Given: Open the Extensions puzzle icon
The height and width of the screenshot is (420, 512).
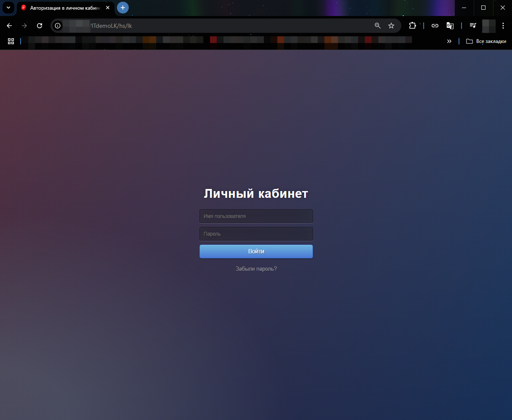Looking at the screenshot, I should pyautogui.click(x=412, y=26).
